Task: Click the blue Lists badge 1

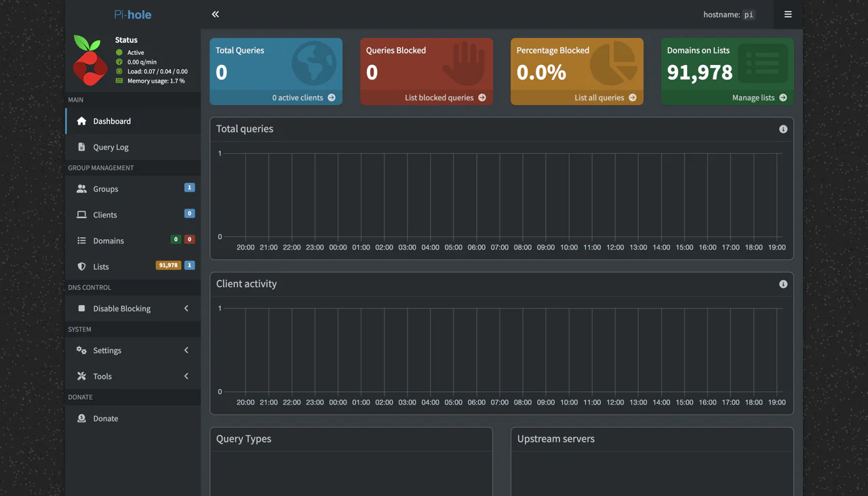Action: tap(190, 265)
